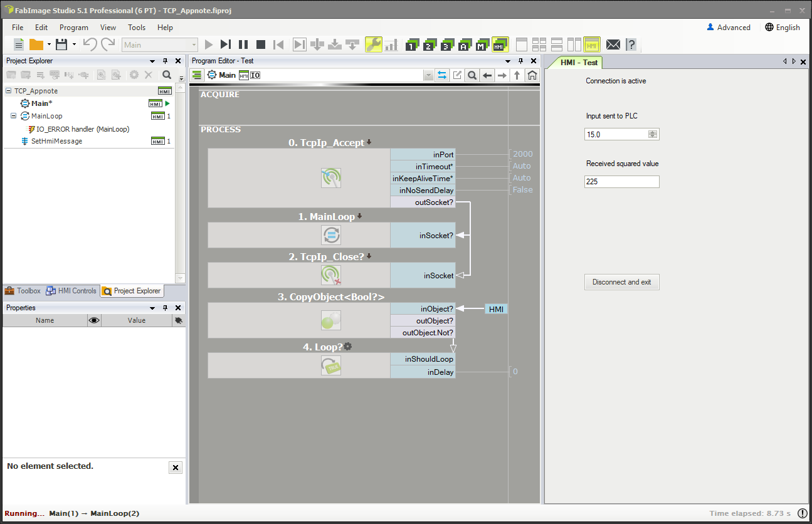
Task: Switch to the Toolbox tab
Action: [23, 291]
